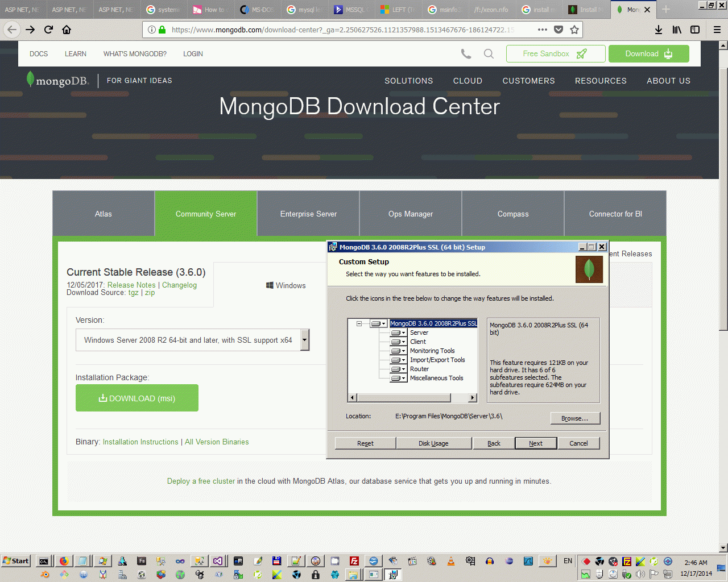Open the CLOUD menu
This screenshot has width=728, height=582.
(x=468, y=81)
